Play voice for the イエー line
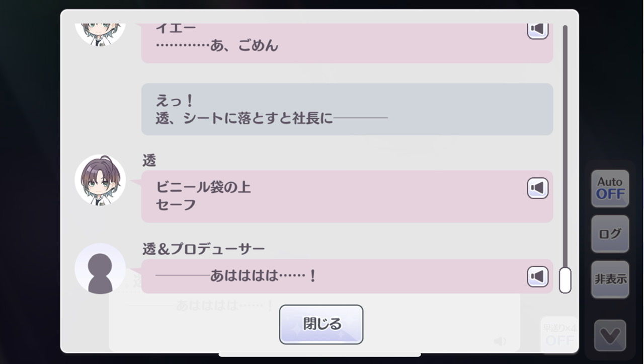Viewport: 644px width, 364px height. pyautogui.click(x=537, y=30)
